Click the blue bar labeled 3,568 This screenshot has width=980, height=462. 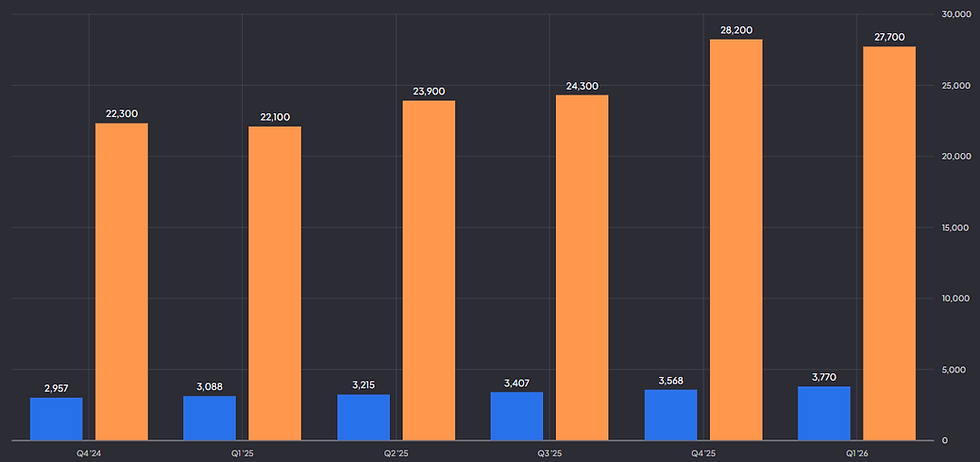(x=671, y=414)
